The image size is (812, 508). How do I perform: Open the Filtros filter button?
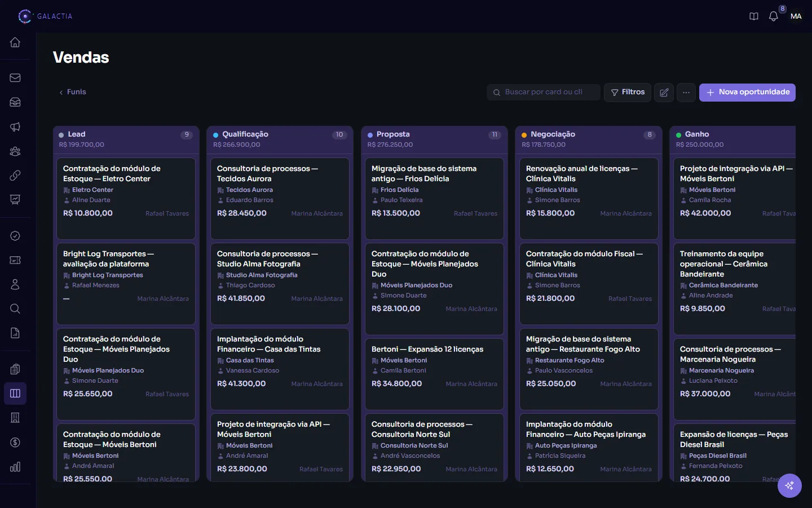coord(628,92)
